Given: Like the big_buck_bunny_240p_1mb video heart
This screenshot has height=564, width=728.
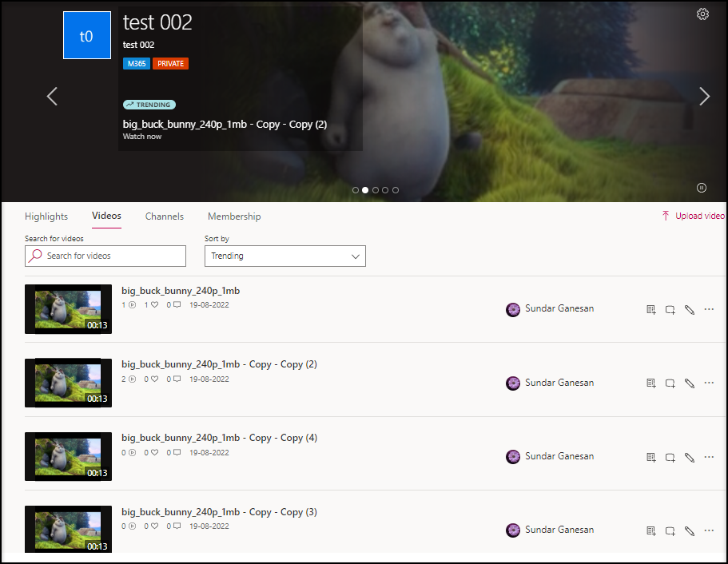Looking at the screenshot, I should (x=154, y=305).
